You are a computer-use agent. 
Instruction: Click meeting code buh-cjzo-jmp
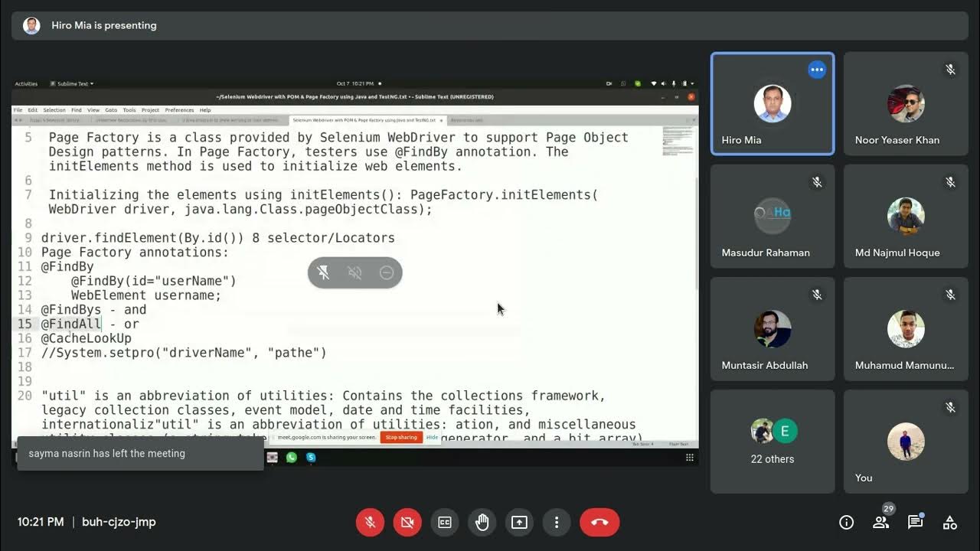pyautogui.click(x=119, y=522)
